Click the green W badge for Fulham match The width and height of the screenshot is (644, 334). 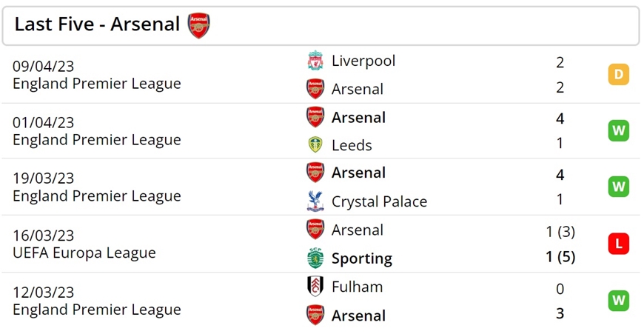(x=619, y=301)
